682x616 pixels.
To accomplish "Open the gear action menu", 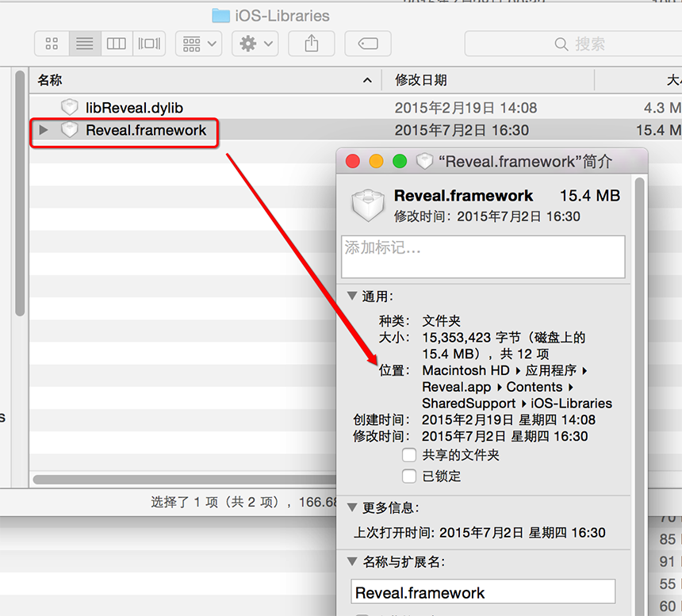I will (x=255, y=44).
